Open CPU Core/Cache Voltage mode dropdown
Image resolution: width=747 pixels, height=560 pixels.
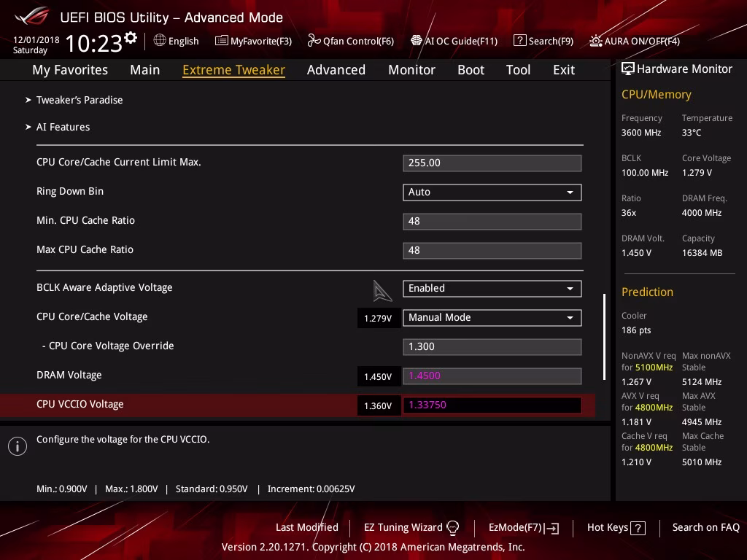coord(492,318)
